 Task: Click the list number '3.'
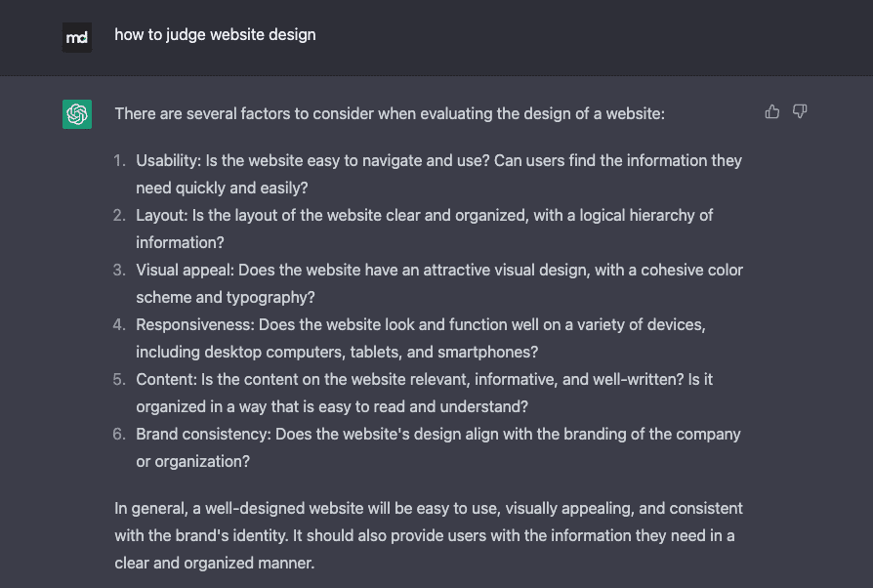pos(119,270)
